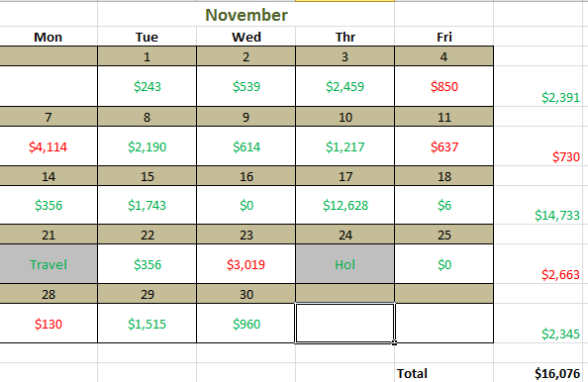This screenshot has width=588, height=382.
Task: Click the date cell 30
Action: [x=246, y=294]
